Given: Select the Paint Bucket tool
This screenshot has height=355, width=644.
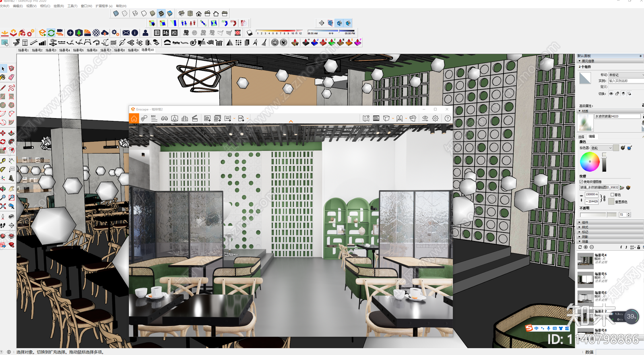Looking at the screenshot, I should coord(3,77).
